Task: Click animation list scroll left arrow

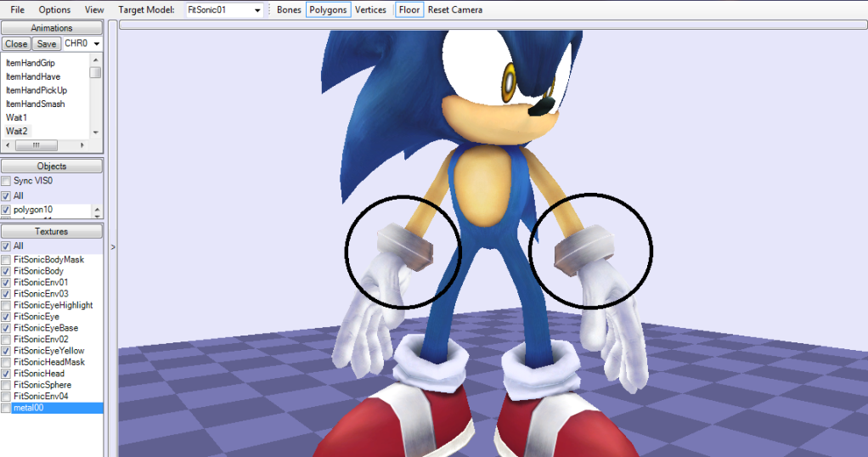Action: pos(8,145)
